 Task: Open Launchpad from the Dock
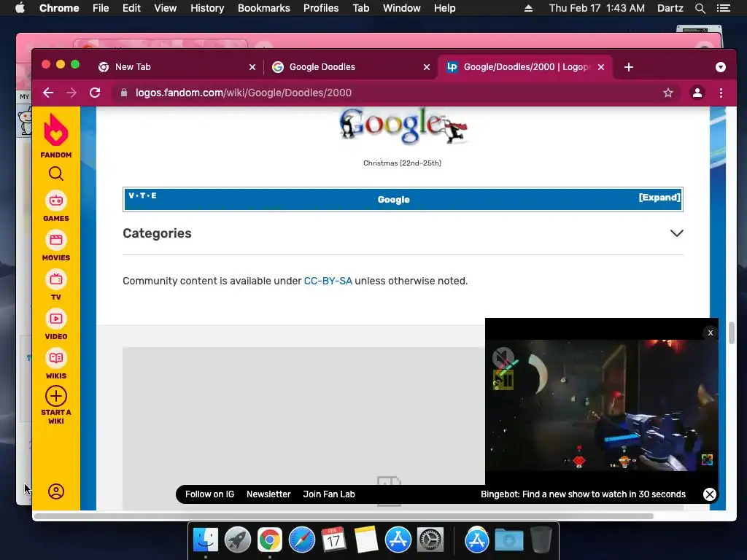point(238,540)
